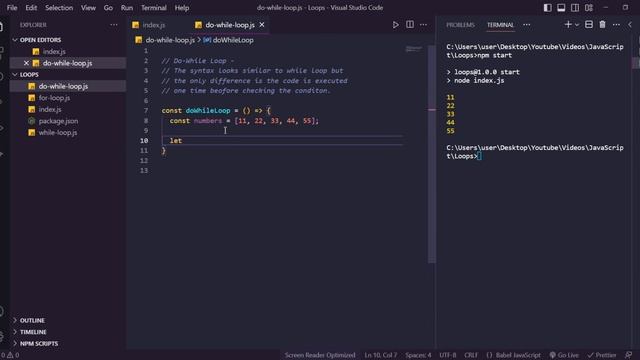Open the Terminal menu
This screenshot has height=360, width=640.
coord(153,8)
